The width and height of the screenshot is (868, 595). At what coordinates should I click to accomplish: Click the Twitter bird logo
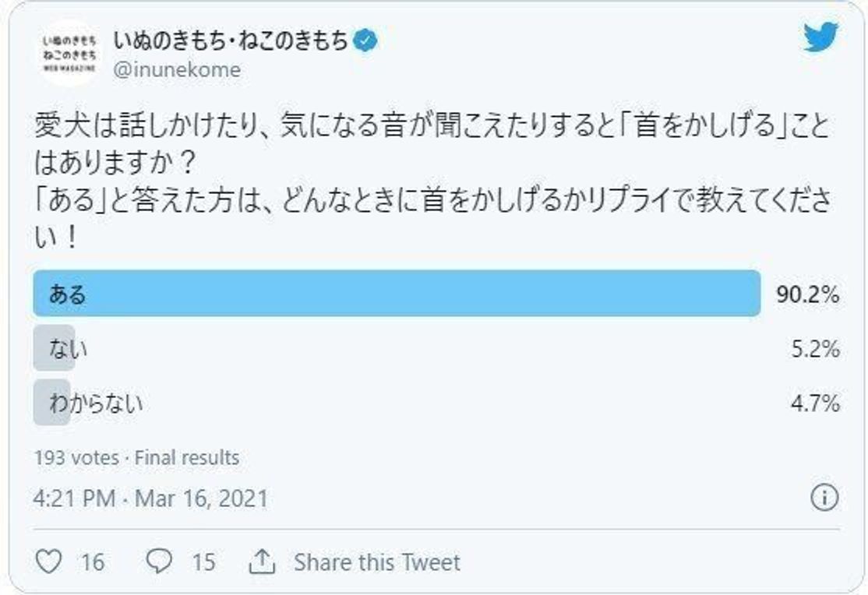pyautogui.click(x=820, y=37)
